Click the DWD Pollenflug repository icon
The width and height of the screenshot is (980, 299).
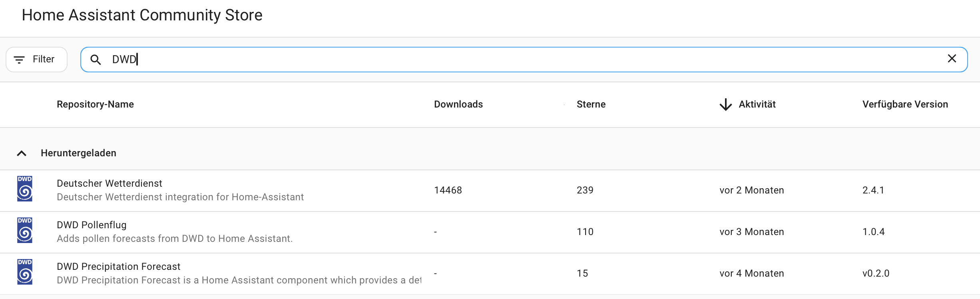tap(25, 230)
